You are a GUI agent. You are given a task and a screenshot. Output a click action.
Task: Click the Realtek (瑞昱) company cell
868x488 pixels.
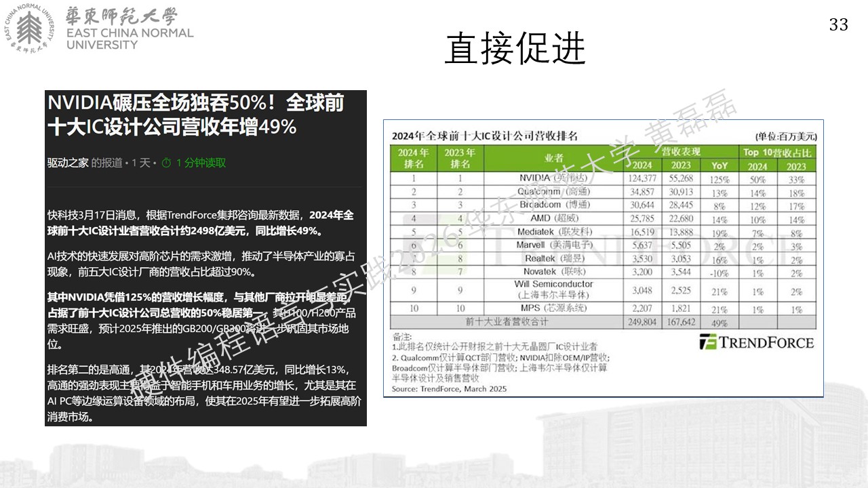(x=553, y=258)
